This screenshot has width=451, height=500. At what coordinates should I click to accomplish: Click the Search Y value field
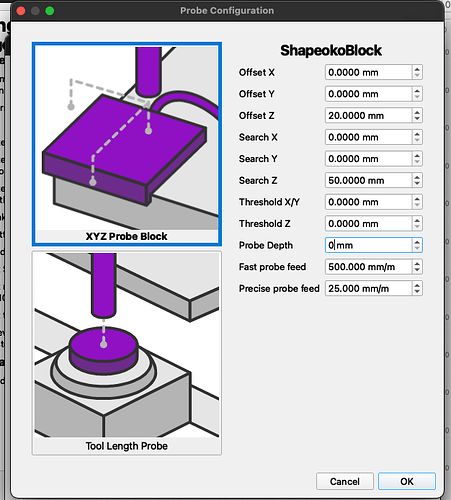tap(369, 159)
